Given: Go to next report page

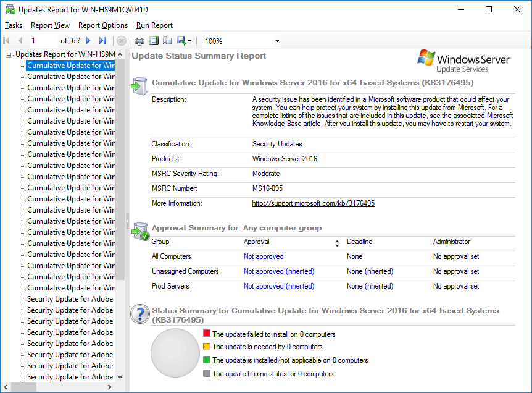Looking at the screenshot, I should [88, 41].
